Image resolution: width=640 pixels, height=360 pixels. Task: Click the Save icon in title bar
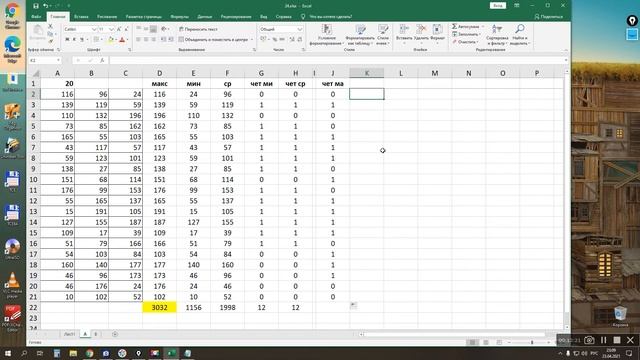pos(36,6)
